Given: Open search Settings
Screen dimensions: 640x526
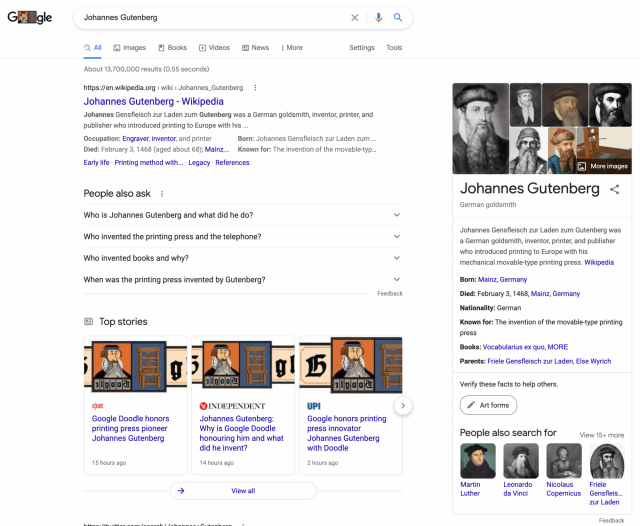Looking at the screenshot, I should pos(362,48).
